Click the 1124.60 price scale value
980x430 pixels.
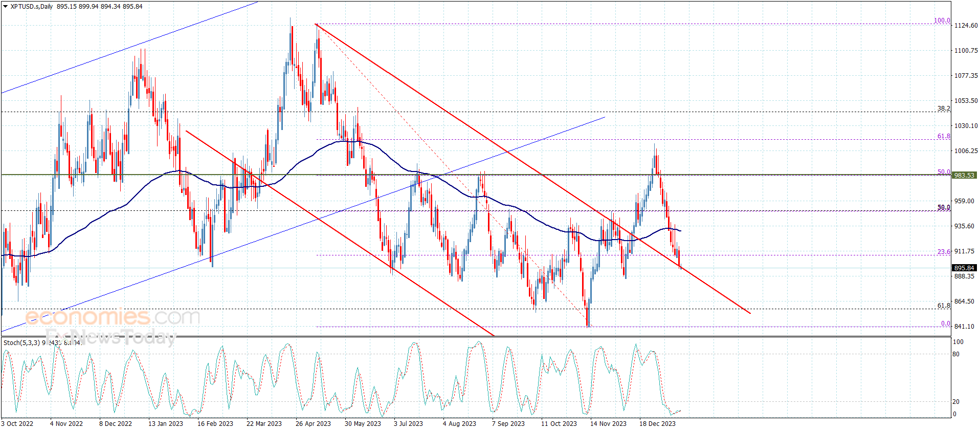pyautogui.click(x=966, y=25)
